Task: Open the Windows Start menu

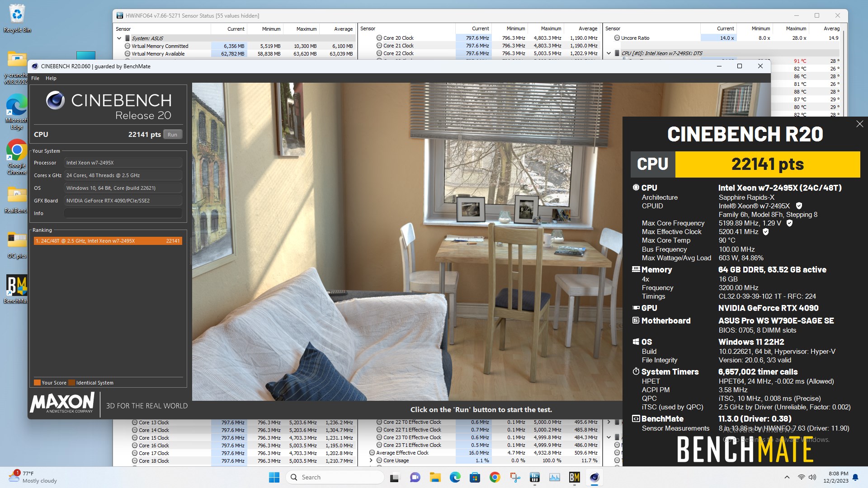Action: [x=274, y=477]
